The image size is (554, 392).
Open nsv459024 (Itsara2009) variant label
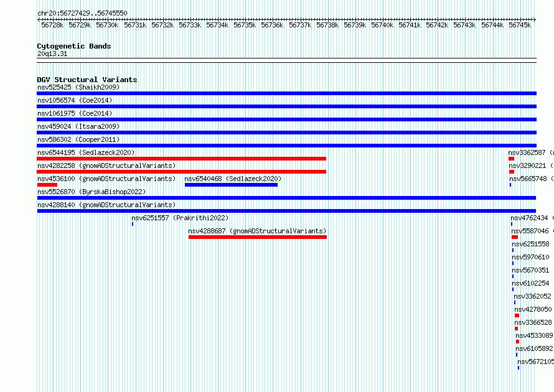click(x=78, y=126)
